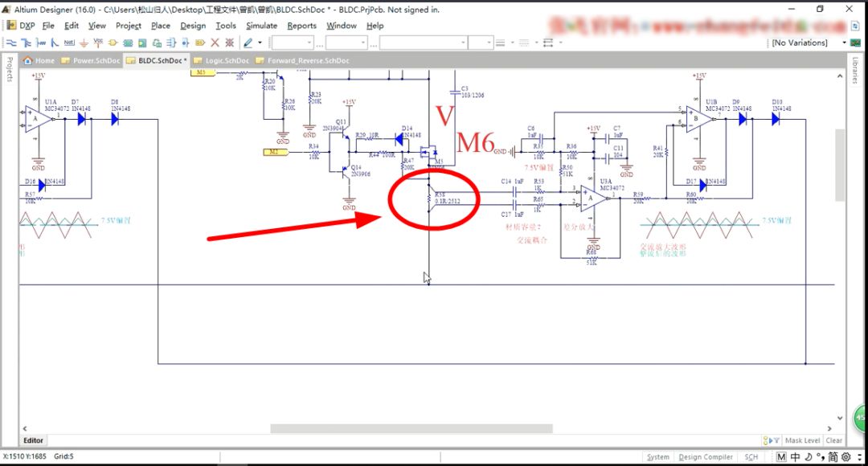Open the Libraries side panel
Screen dimensions: 868x466
click(x=855, y=70)
